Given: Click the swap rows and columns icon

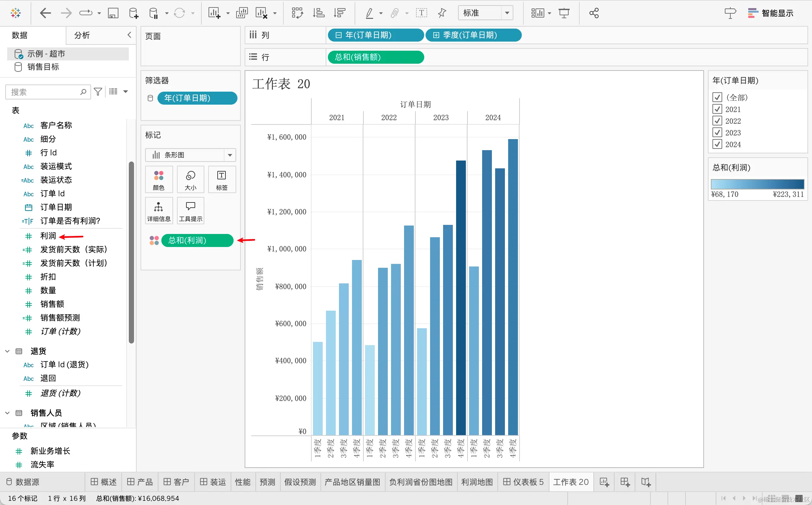Looking at the screenshot, I should [x=297, y=13].
